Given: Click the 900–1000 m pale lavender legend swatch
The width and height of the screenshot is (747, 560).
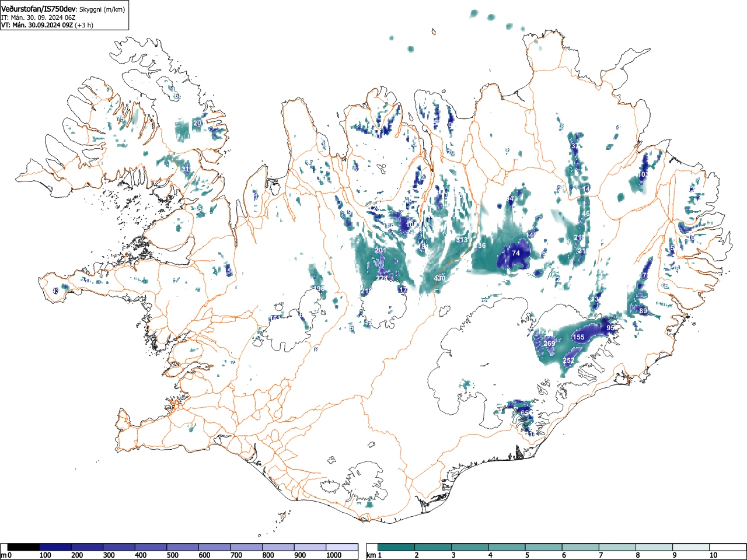Looking at the screenshot, I should coord(310,547).
